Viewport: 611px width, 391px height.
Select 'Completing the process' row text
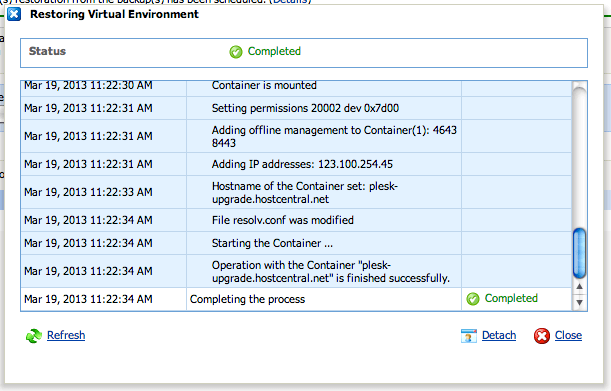(247, 299)
